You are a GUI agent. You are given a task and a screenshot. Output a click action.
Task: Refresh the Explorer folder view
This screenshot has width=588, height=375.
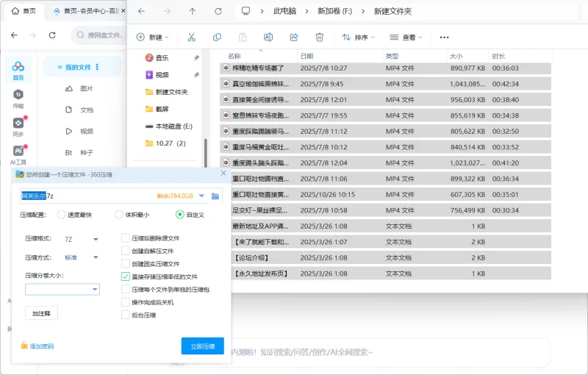tap(218, 11)
